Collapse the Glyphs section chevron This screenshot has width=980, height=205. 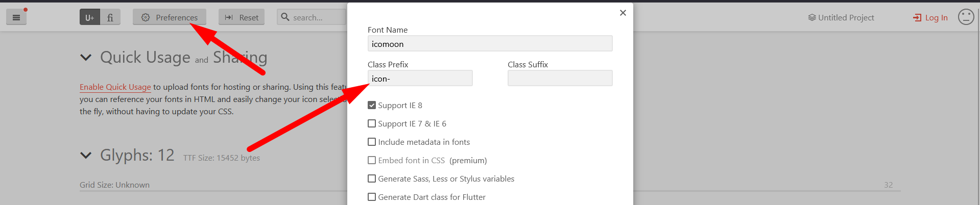point(86,155)
